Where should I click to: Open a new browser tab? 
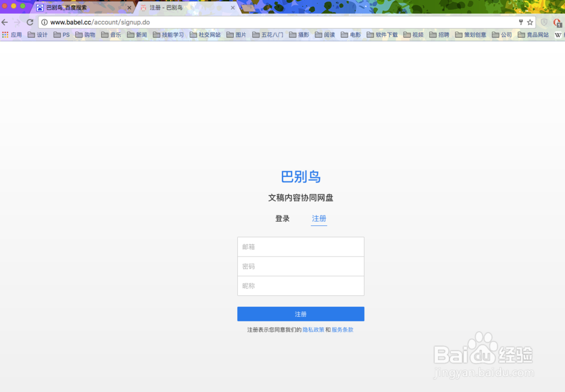[248, 7]
